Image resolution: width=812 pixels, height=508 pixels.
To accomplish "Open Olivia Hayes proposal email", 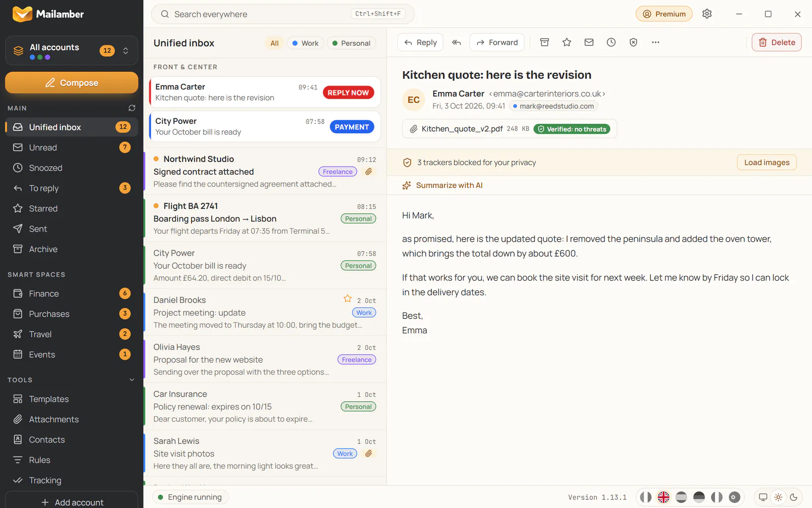I will click(265, 359).
